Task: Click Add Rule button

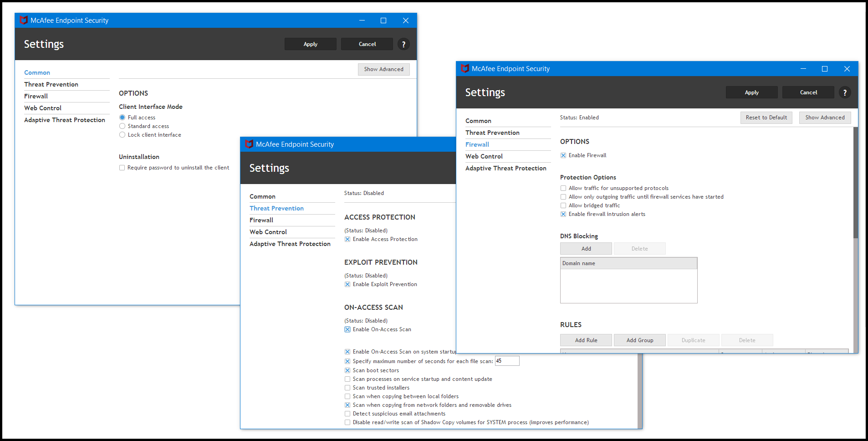Action: pyautogui.click(x=586, y=340)
